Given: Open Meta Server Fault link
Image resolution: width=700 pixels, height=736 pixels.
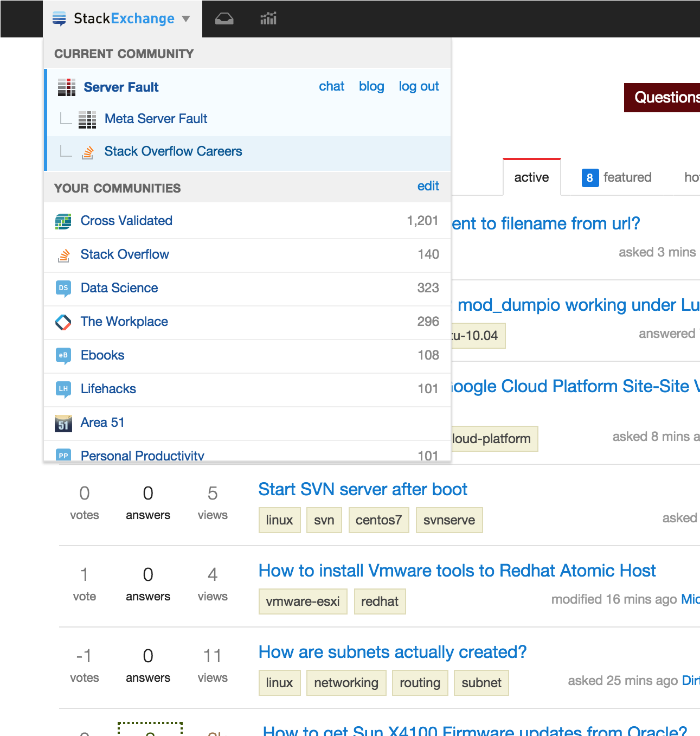Looking at the screenshot, I should (x=156, y=119).
